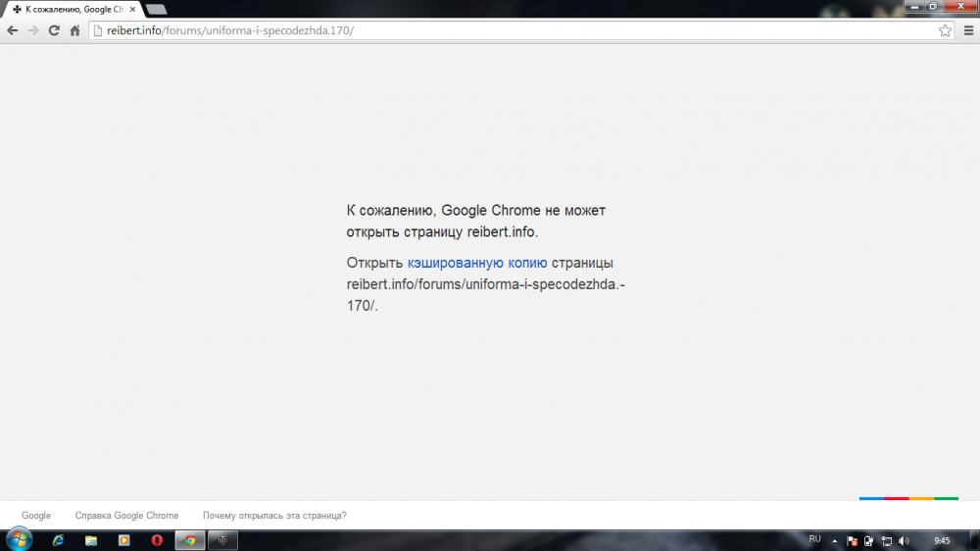The height and width of the screenshot is (551, 980).
Task: Click the page icon in the address bar
Action: 98,30
